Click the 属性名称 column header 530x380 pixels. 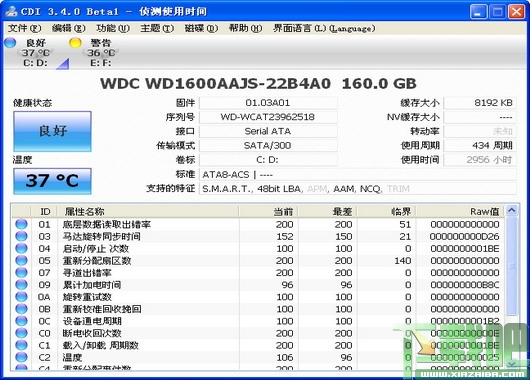[148, 212]
